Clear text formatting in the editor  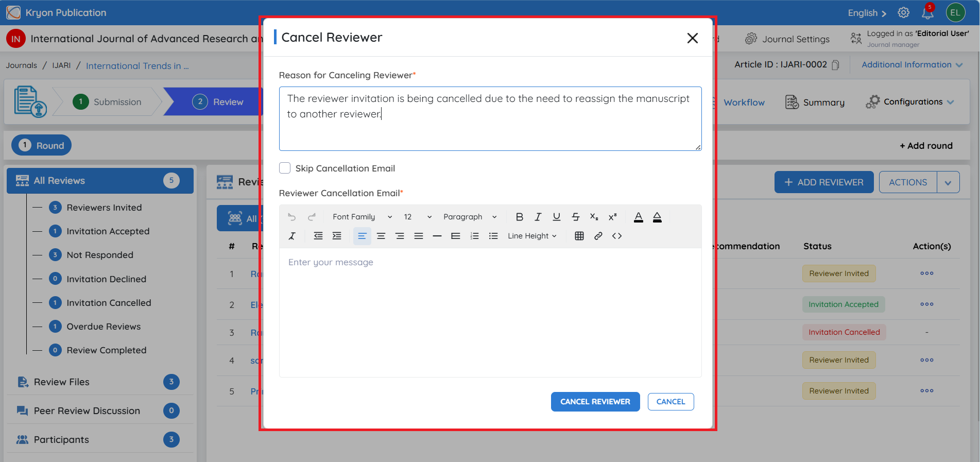(x=292, y=236)
